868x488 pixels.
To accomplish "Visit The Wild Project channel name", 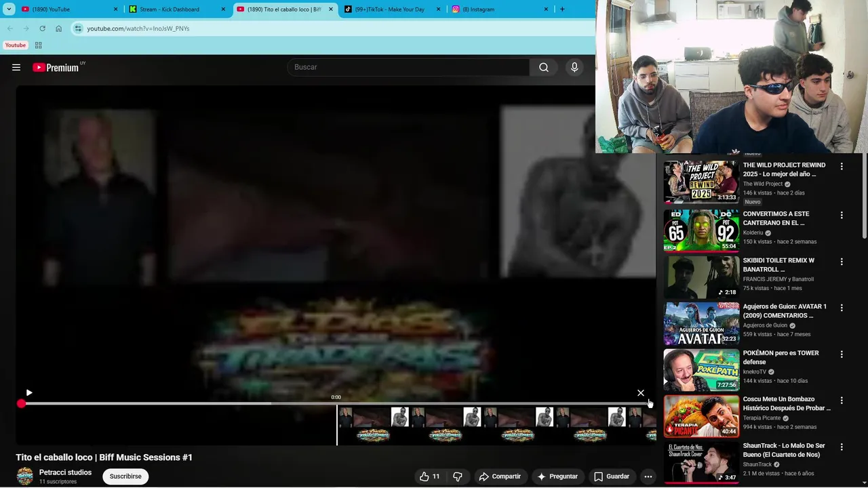I will 763,184.
